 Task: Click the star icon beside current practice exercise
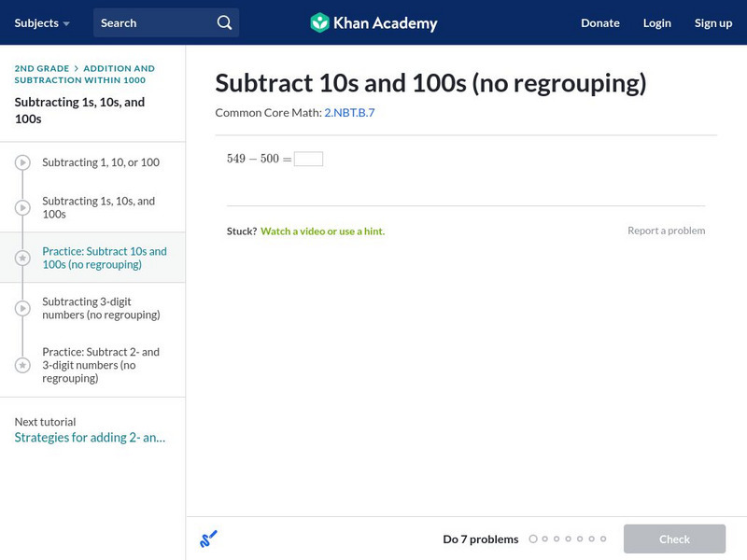pos(22,258)
